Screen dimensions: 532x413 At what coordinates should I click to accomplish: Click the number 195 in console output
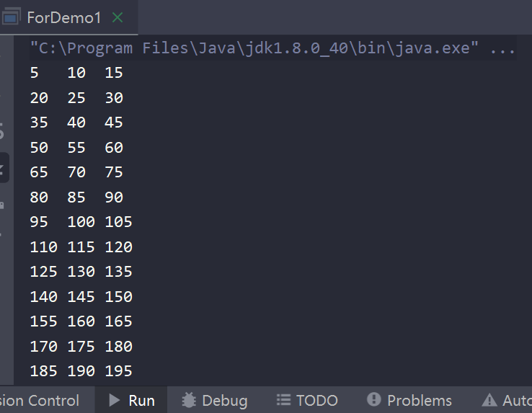click(118, 371)
